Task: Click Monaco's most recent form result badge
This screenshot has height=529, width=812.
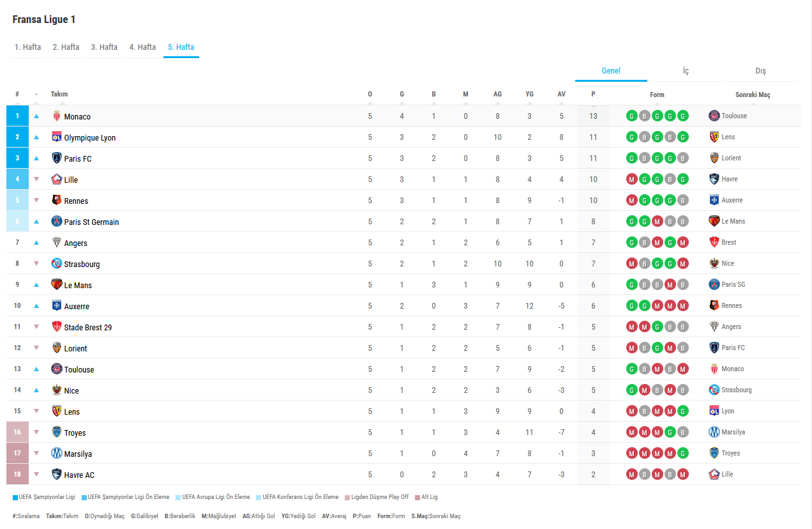Action: [x=683, y=116]
